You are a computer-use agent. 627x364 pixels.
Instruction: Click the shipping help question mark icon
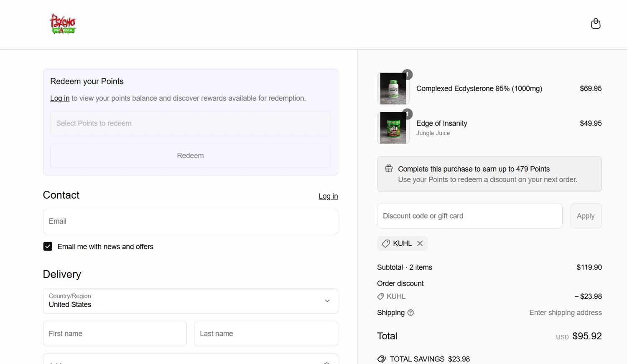[410, 313]
